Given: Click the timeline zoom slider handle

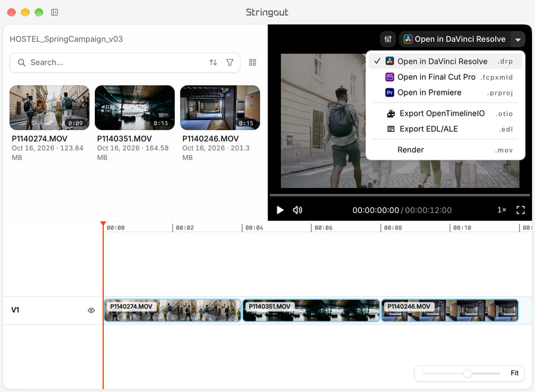Looking at the screenshot, I should (x=468, y=374).
